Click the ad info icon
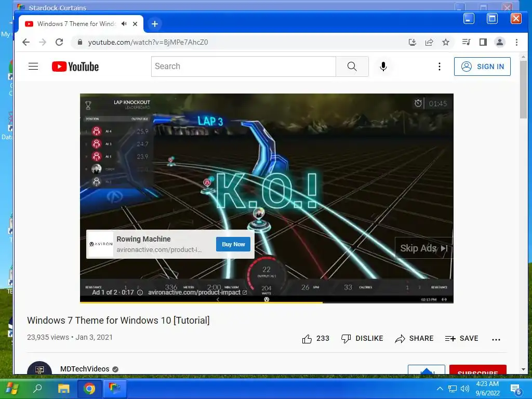Viewport: 532px width, 399px height. (x=140, y=292)
